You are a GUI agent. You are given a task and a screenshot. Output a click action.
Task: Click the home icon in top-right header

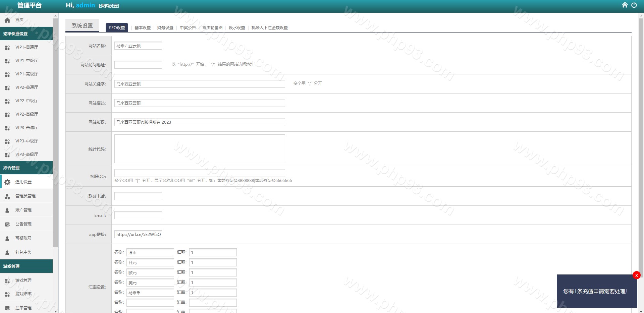click(625, 5)
